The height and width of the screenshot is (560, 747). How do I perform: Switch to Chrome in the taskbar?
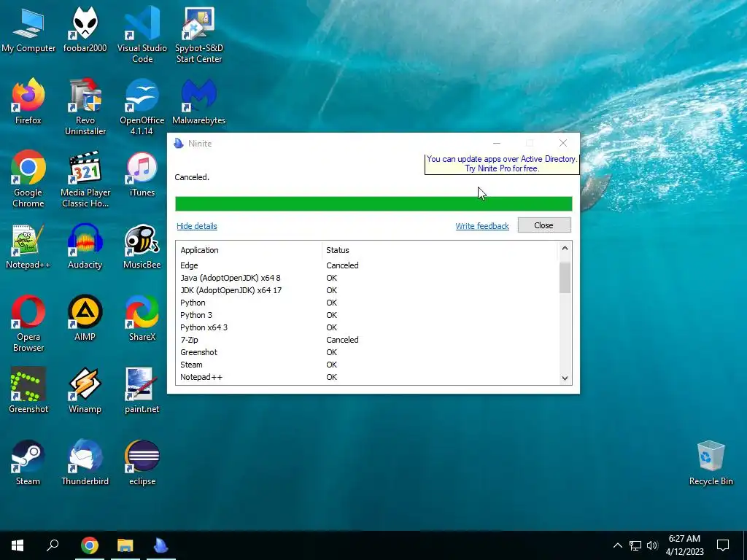pyautogui.click(x=90, y=545)
